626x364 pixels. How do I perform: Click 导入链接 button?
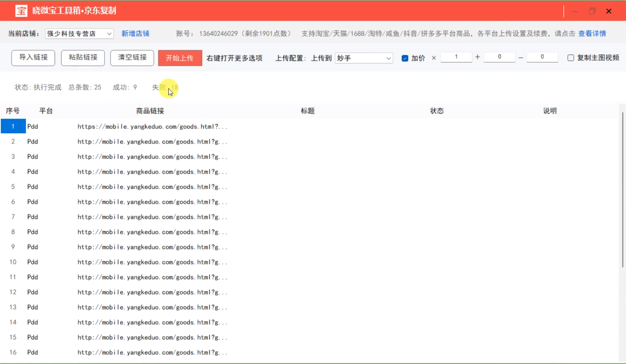pos(33,58)
